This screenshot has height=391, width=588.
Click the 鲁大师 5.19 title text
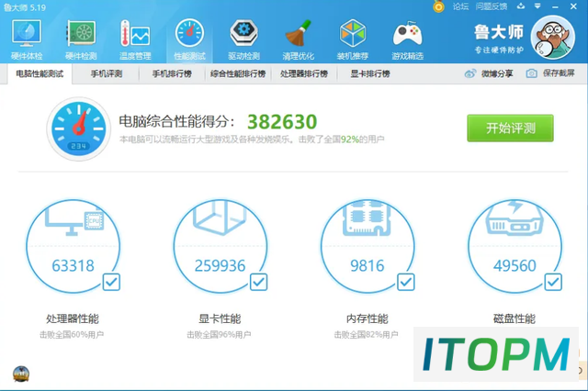coord(25,7)
